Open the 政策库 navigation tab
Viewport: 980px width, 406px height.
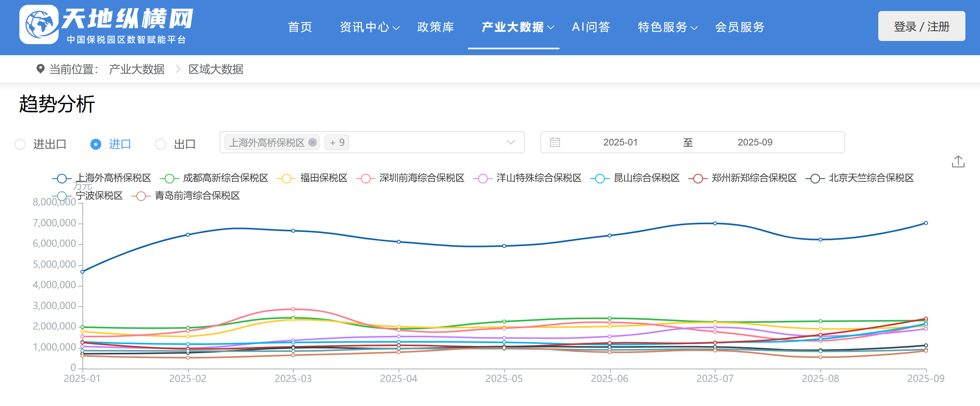[436, 27]
